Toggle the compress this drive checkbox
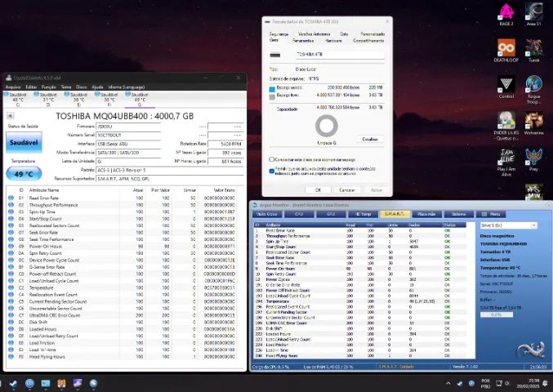This screenshot has height=392, width=553. (271, 160)
